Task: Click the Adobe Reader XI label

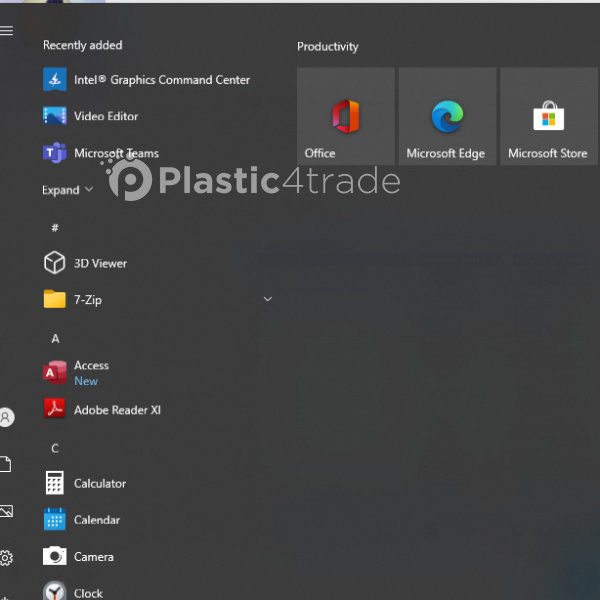Action: click(117, 410)
